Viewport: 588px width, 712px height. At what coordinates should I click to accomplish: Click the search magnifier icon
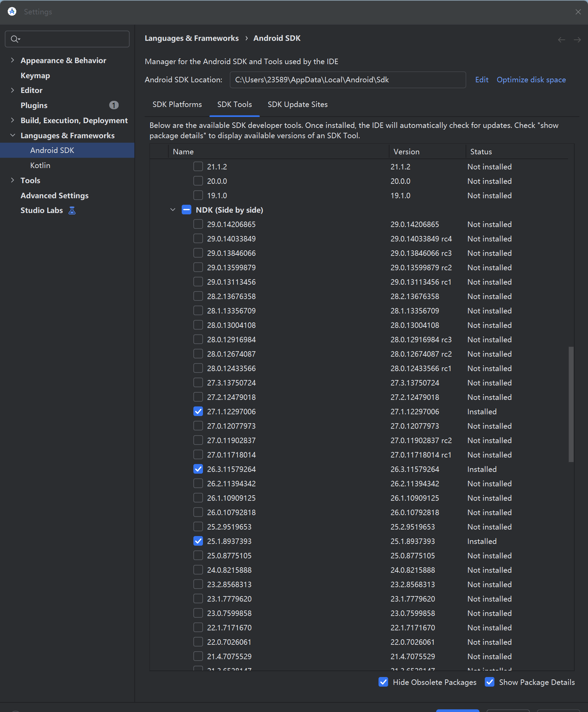pos(14,39)
